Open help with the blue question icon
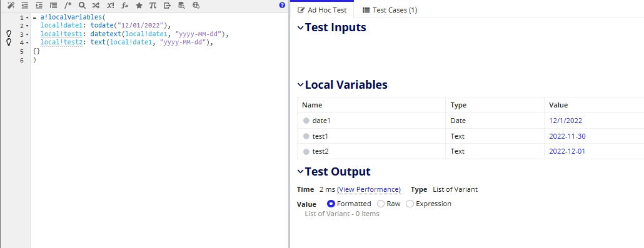The width and height of the screenshot is (644, 248). tap(282, 6)
